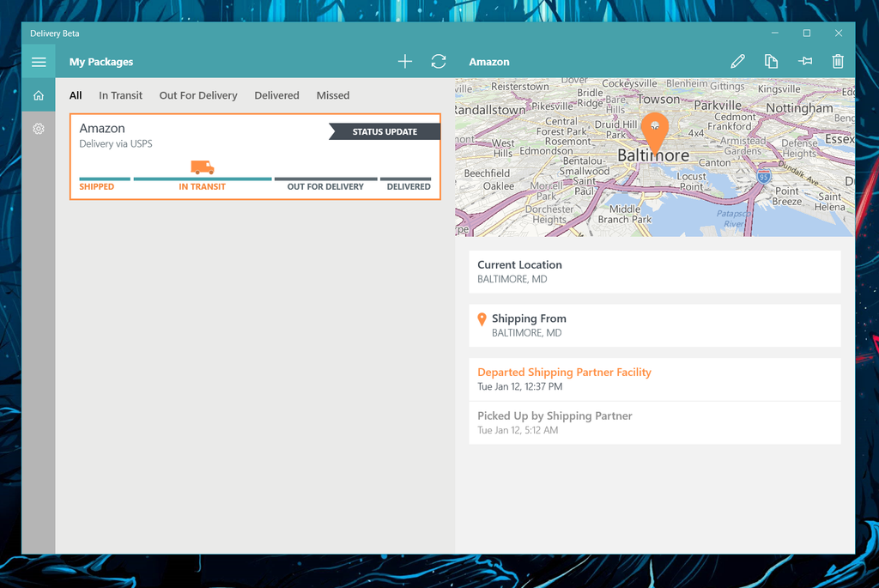Refresh tracking with the sync icon
The image size is (879, 588).
point(438,61)
